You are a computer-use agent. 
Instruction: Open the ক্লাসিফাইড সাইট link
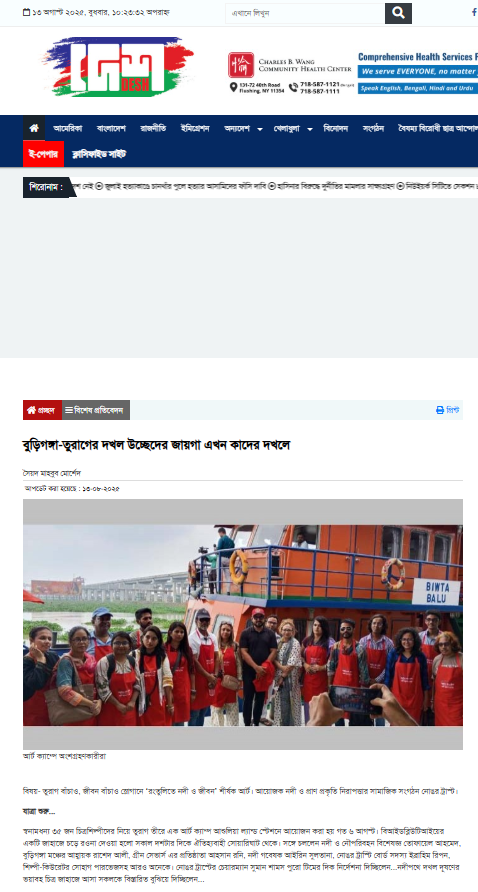[99, 154]
